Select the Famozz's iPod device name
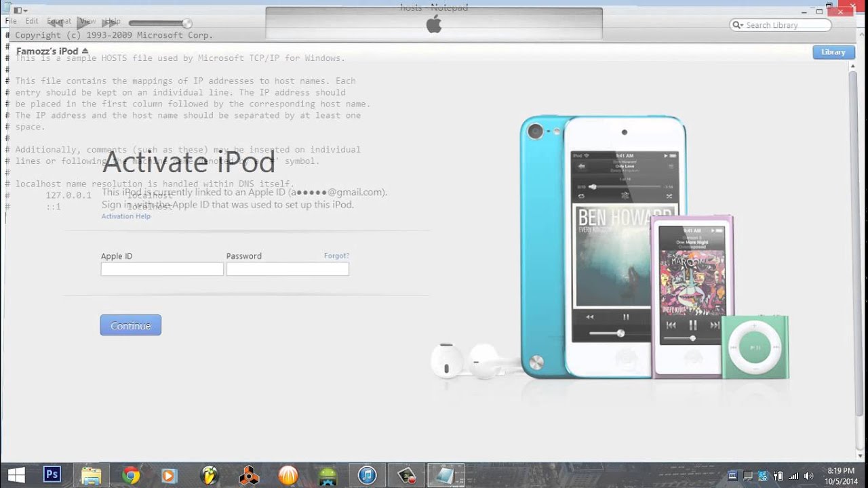 point(47,51)
